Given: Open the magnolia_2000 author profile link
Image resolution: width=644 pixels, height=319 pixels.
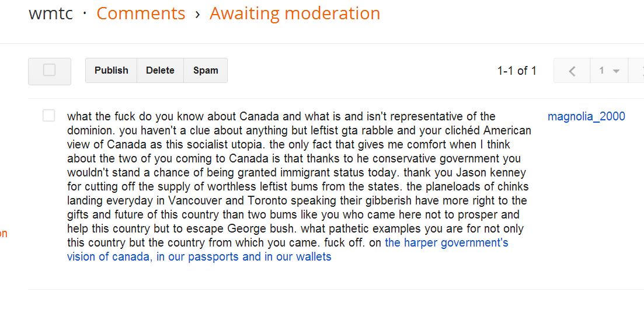Looking at the screenshot, I should pyautogui.click(x=586, y=116).
